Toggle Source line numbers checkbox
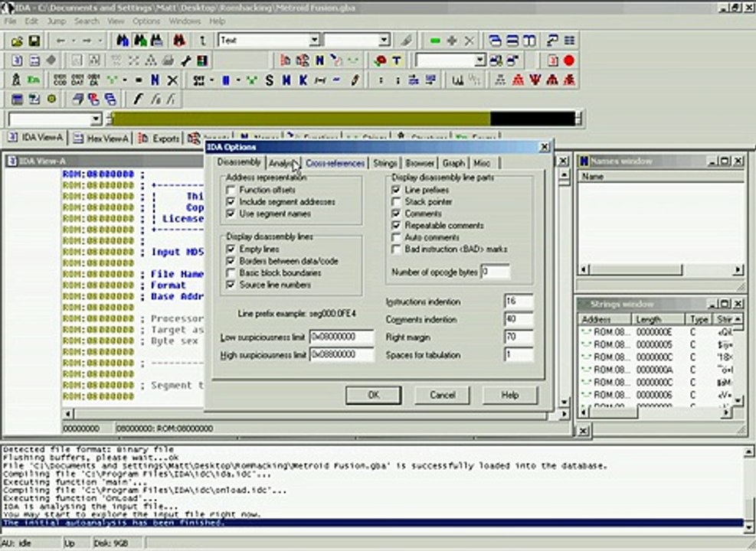 click(x=231, y=285)
